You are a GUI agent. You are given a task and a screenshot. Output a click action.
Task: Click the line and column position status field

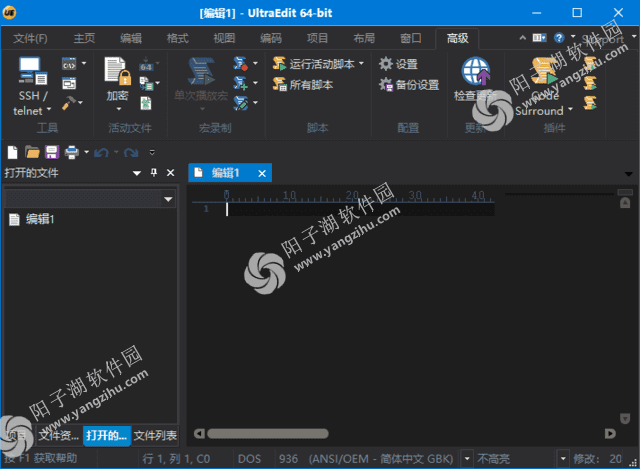click(176, 459)
